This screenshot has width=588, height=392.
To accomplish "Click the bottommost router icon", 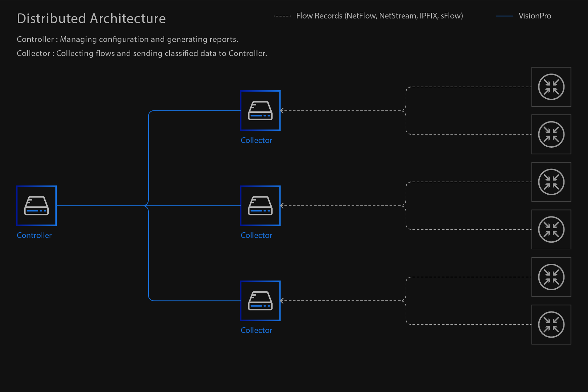I will click(551, 325).
